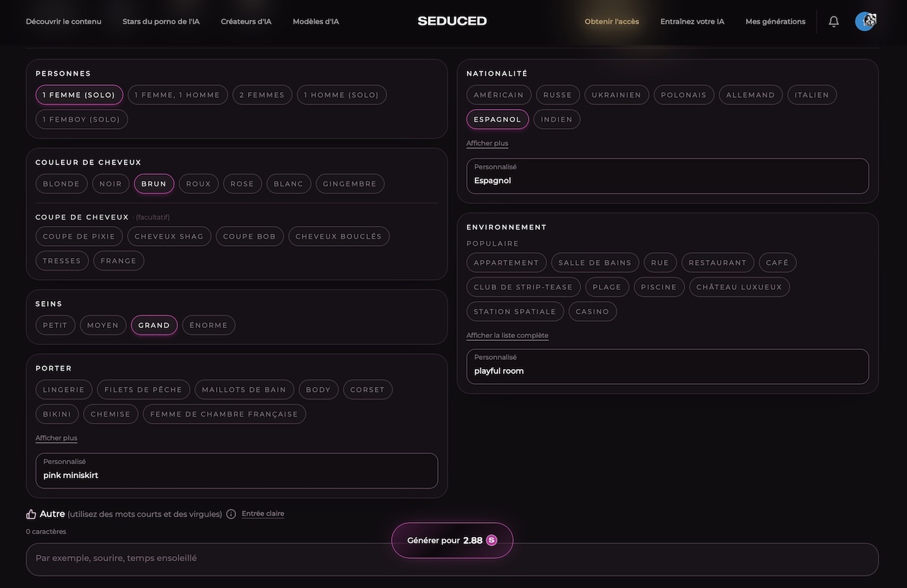Open the Découvrir le contenu menu item
907x588 pixels.
pyautogui.click(x=64, y=21)
